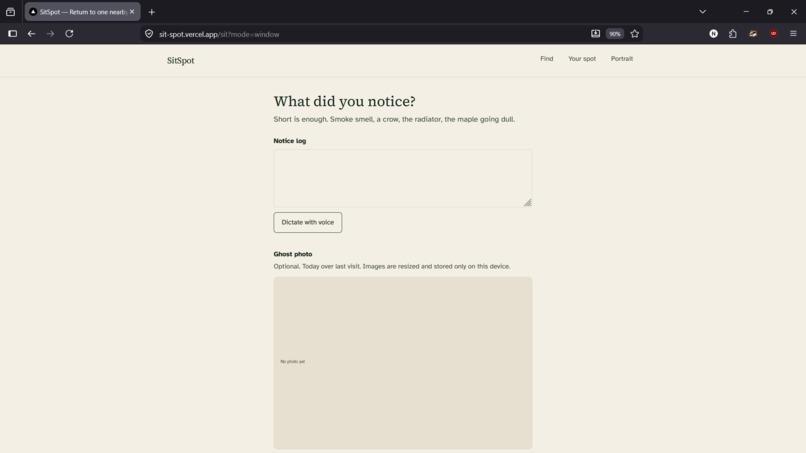Open the Extensions puzzle-piece menu

click(x=732, y=33)
